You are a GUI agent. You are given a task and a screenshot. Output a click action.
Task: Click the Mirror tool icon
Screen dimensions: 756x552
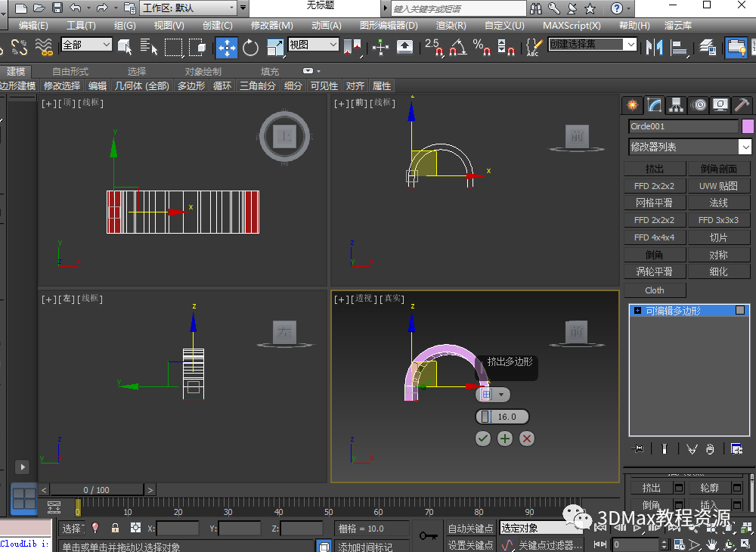pyautogui.click(x=653, y=48)
